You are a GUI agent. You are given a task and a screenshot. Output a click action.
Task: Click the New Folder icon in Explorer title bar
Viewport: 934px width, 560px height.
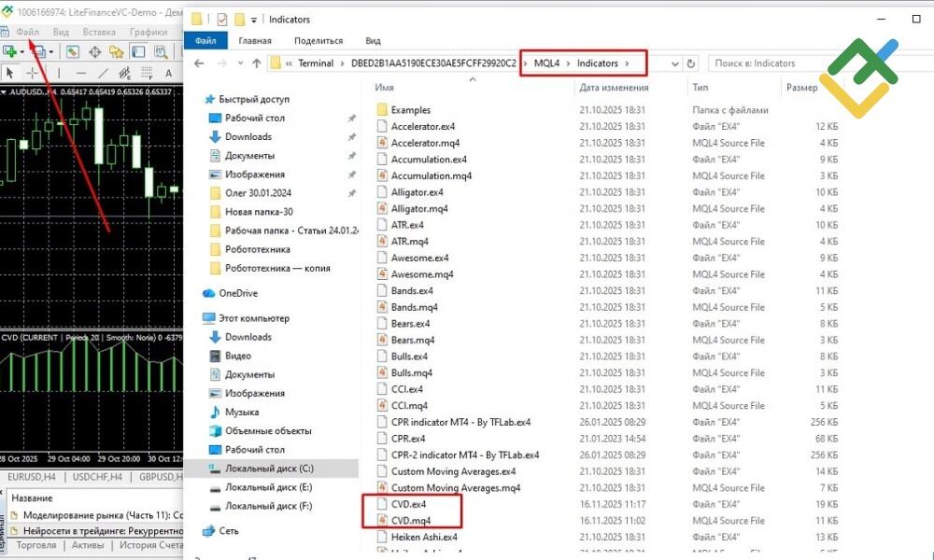tap(239, 20)
